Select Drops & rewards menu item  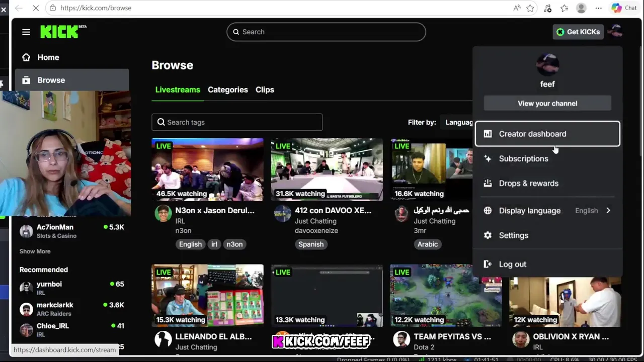[x=547, y=183]
